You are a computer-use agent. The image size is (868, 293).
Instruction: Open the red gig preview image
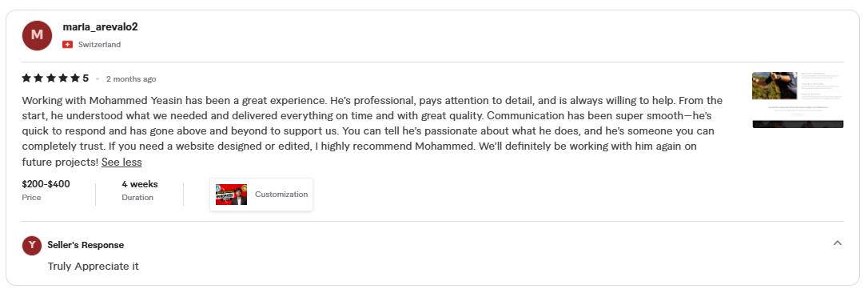(x=232, y=195)
